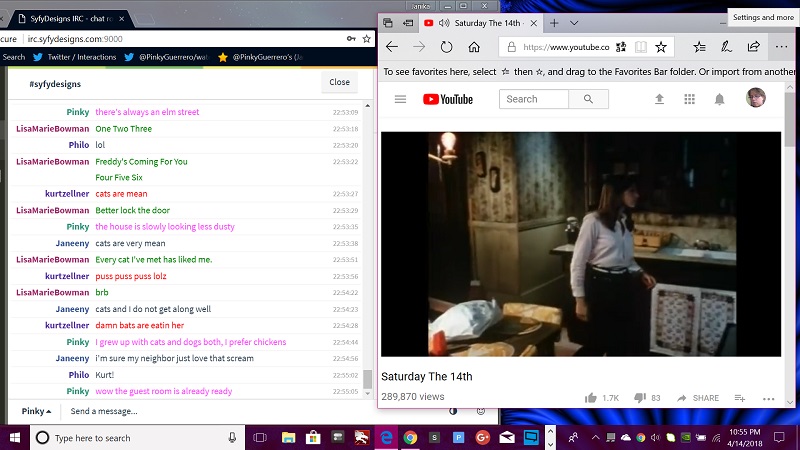Click Philo nick on 'Kurt!' message
Viewport: 800px width, 450px height.
(79, 374)
